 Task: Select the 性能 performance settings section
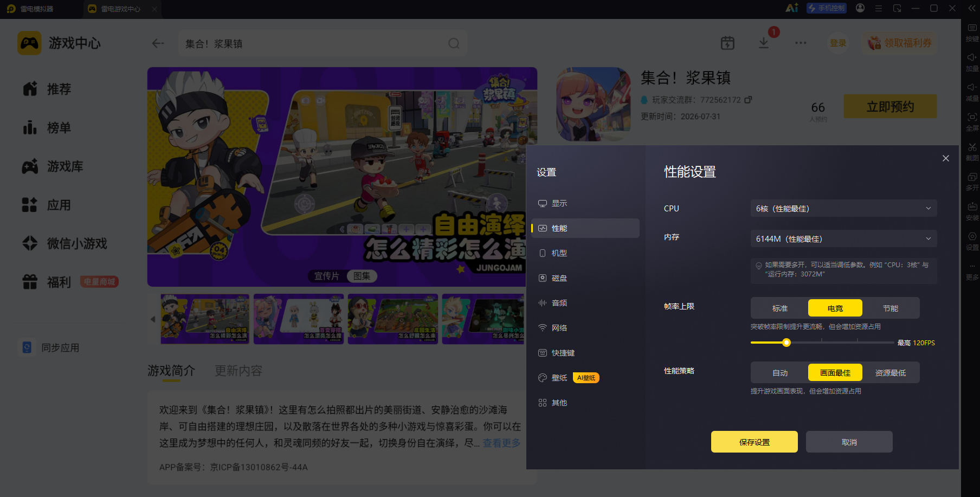click(585, 228)
